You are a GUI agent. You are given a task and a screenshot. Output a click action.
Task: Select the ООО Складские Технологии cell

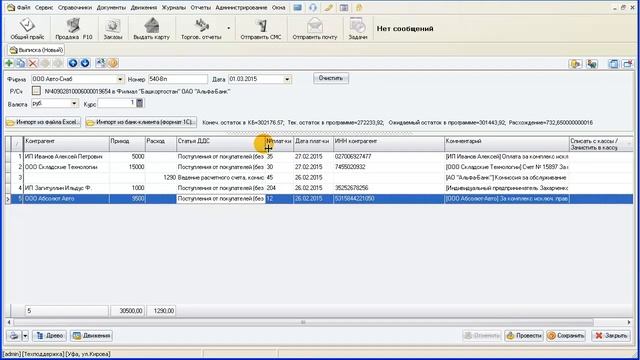tap(67, 167)
